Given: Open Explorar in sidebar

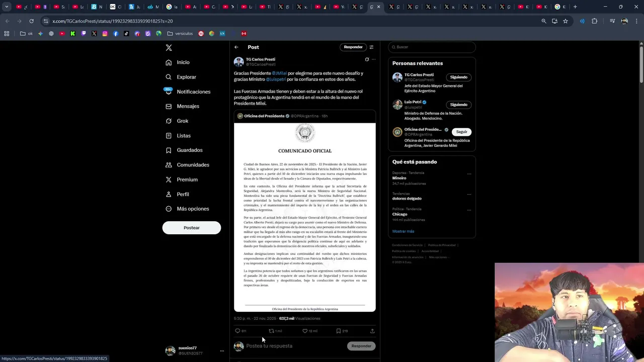Looking at the screenshot, I should pyautogui.click(x=181, y=77).
